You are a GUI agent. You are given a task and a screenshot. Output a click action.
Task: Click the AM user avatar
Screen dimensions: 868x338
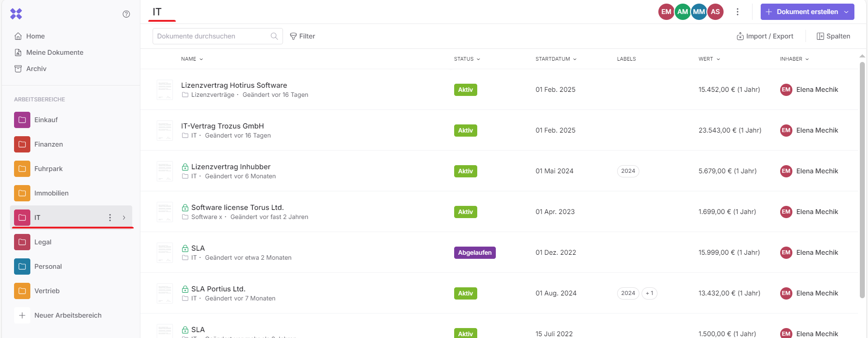click(x=682, y=12)
